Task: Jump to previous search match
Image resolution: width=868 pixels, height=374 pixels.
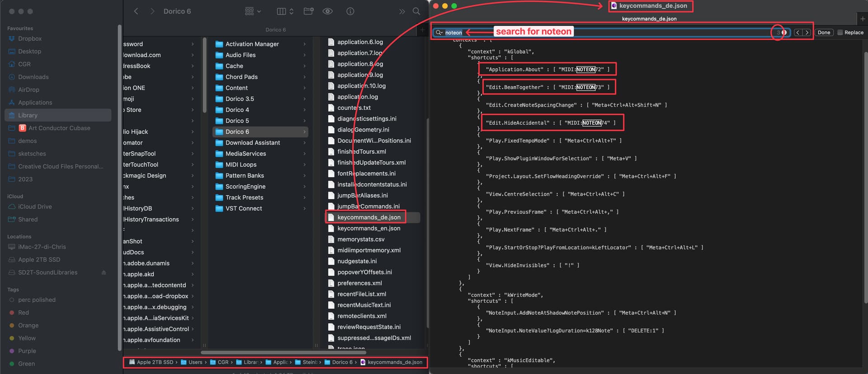Action: click(x=798, y=33)
